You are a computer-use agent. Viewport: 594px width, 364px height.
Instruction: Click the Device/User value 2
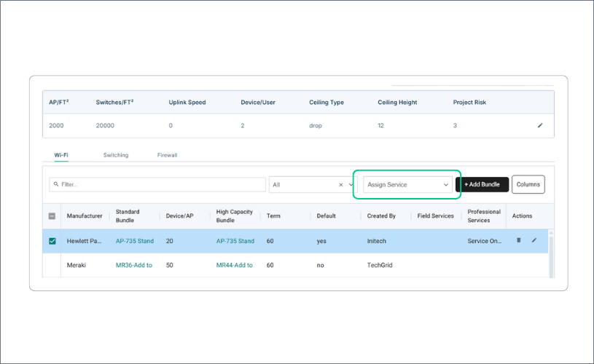[243, 126]
